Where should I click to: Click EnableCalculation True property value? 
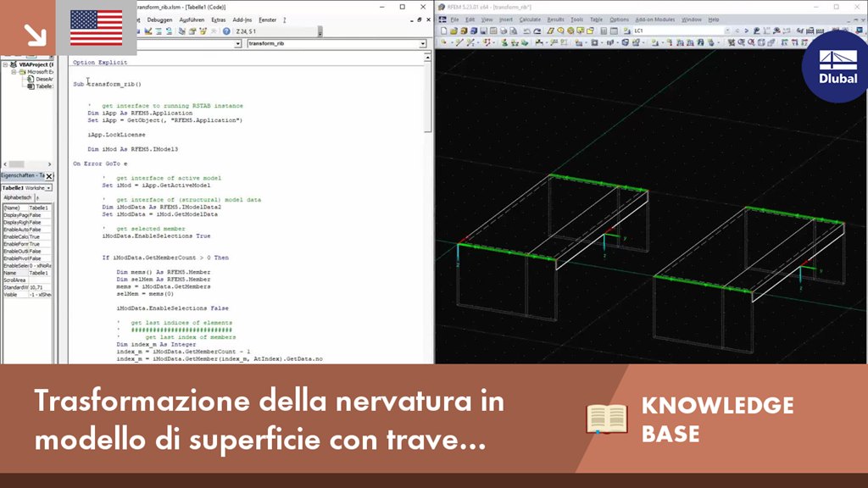(x=39, y=237)
